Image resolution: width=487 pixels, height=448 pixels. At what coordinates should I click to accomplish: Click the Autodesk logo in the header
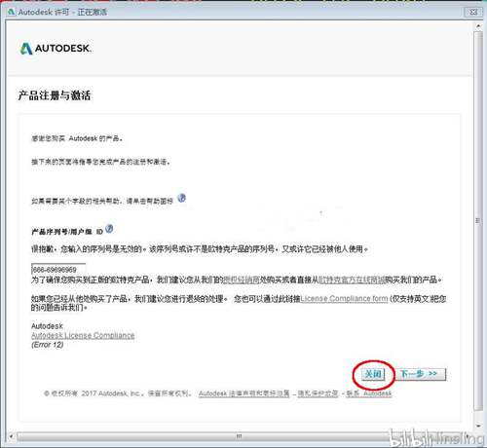tap(56, 49)
